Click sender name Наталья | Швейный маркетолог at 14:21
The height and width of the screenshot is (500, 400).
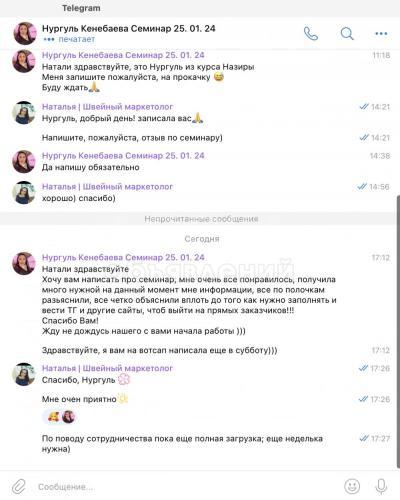tap(107, 107)
